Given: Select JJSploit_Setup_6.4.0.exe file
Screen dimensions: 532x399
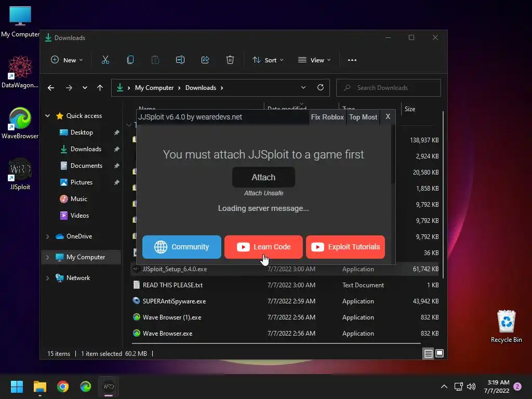Looking at the screenshot, I should (x=285, y=269).
